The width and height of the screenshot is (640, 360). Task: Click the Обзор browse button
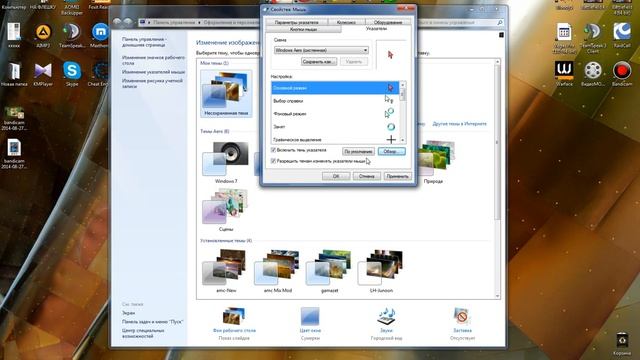[x=391, y=151]
